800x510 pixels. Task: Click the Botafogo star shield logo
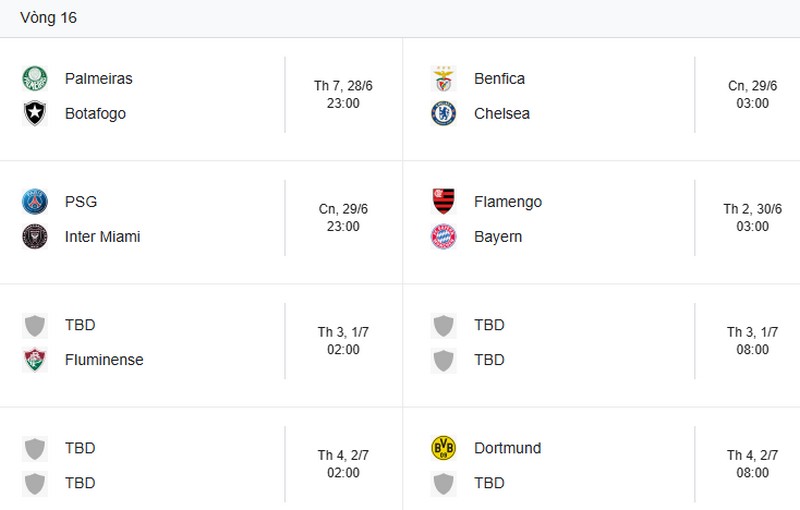(35, 113)
